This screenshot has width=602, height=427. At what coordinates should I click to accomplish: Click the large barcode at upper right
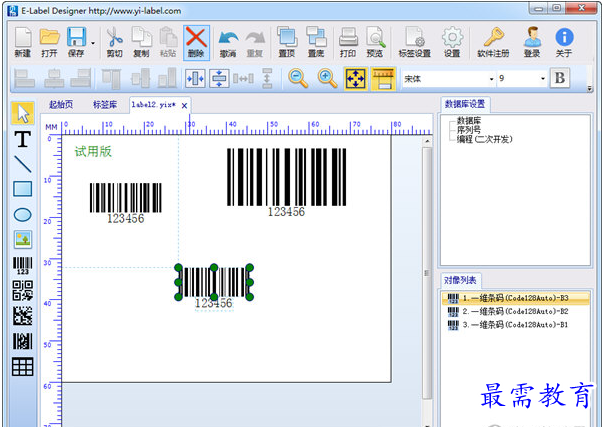click(286, 182)
